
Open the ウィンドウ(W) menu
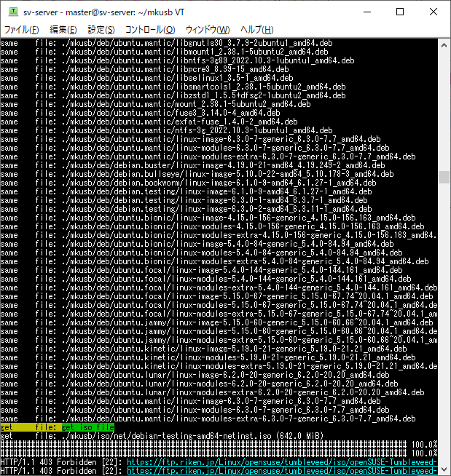(208, 30)
